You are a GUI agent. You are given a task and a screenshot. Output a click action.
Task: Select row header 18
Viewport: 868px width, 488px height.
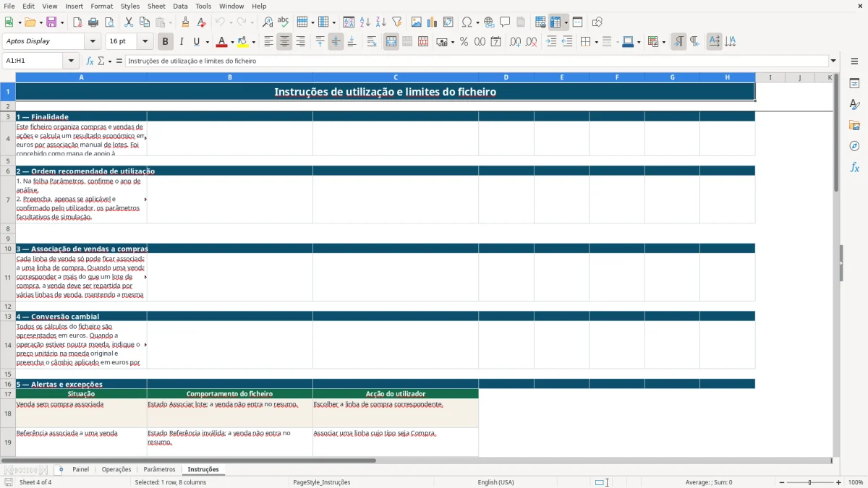(x=8, y=414)
